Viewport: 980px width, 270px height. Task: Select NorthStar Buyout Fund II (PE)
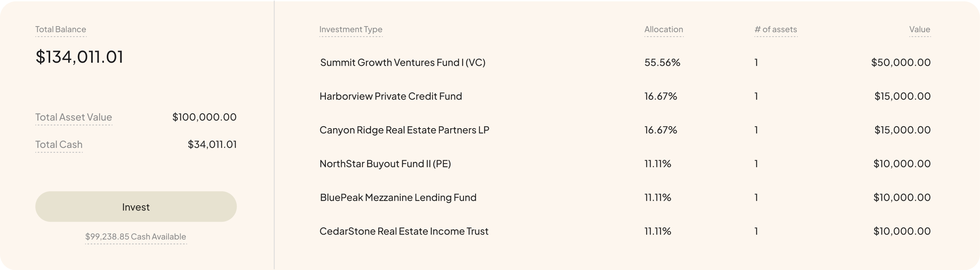[x=385, y=164]
